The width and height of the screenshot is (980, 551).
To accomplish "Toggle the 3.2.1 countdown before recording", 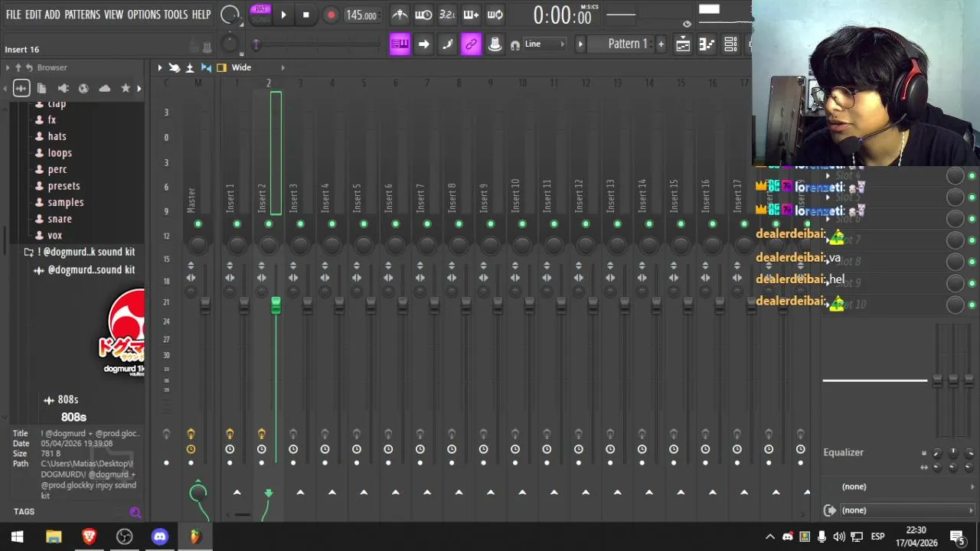I will pos(447,15).
